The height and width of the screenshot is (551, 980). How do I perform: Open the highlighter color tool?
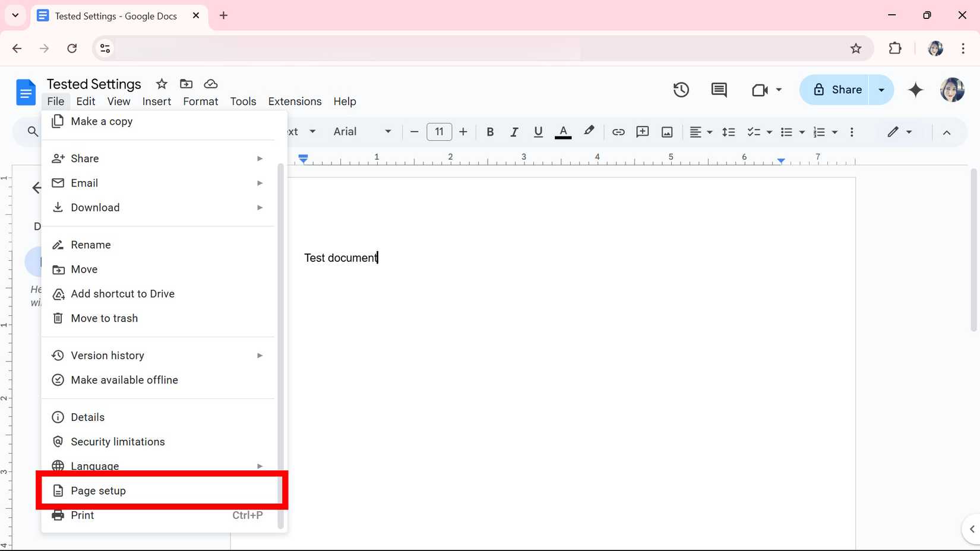589,132
